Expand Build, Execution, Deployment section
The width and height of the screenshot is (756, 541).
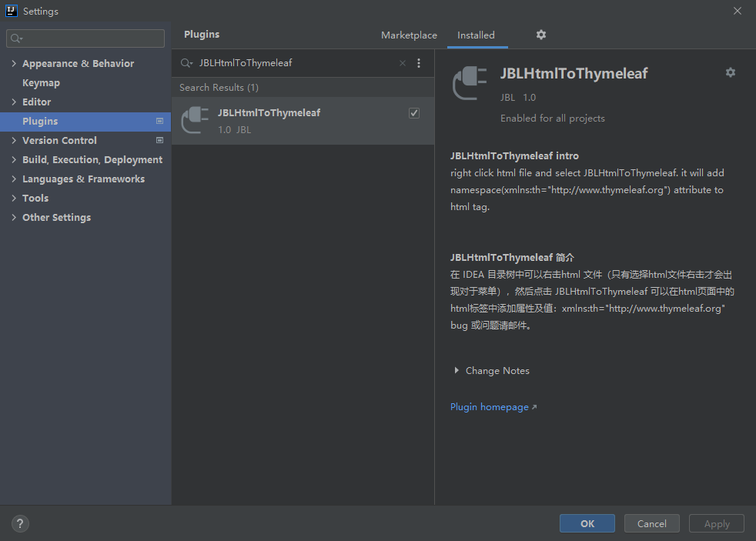point(14,159)
